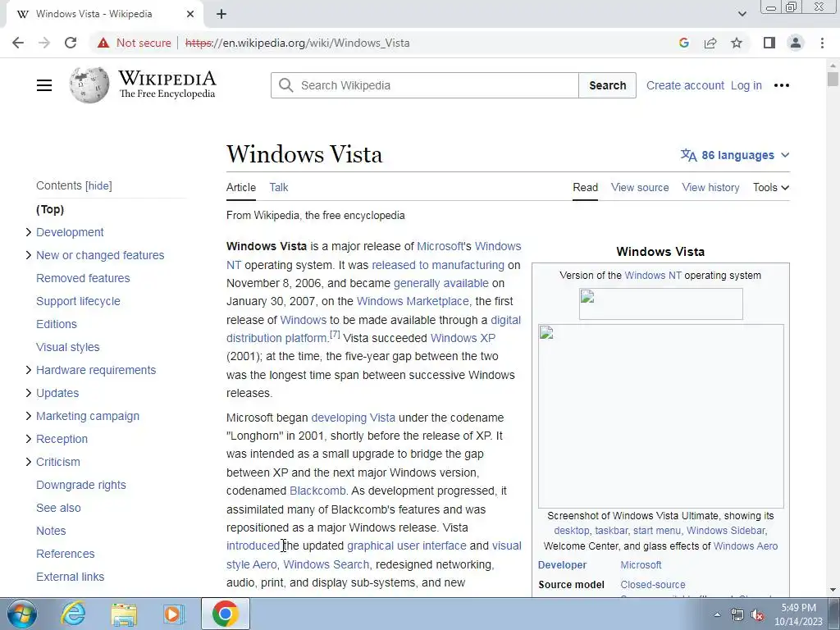Open the network tray icon

[x=737, y=615]
